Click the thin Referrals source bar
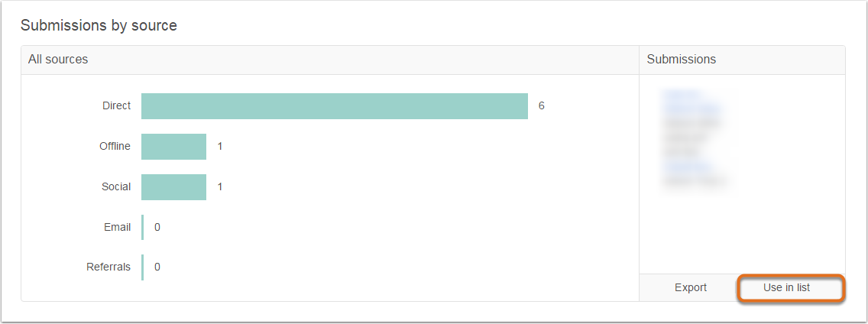The width and height of the screenshot is (868, 324). (x=142, y=267)
